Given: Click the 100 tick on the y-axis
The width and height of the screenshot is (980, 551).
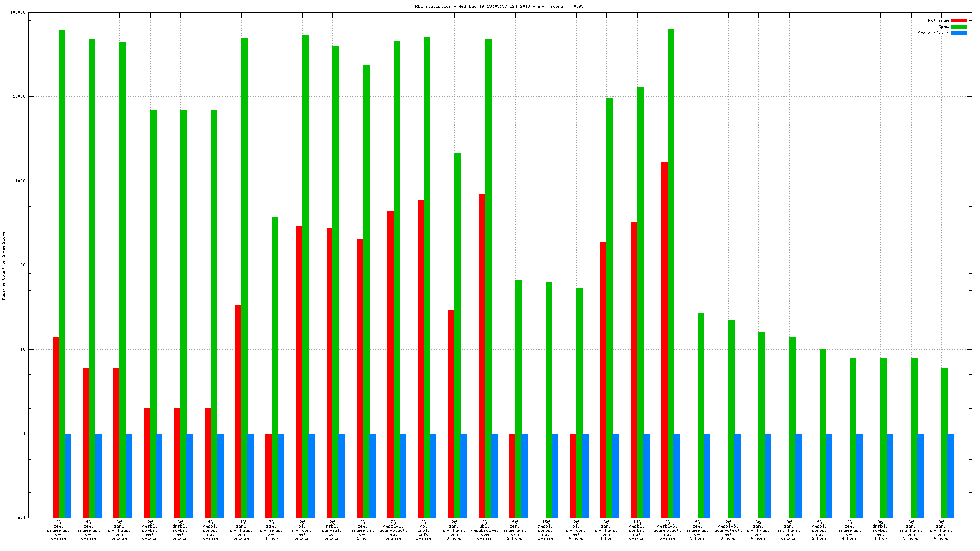Looking at the screenshot, I should click(22, 265).
